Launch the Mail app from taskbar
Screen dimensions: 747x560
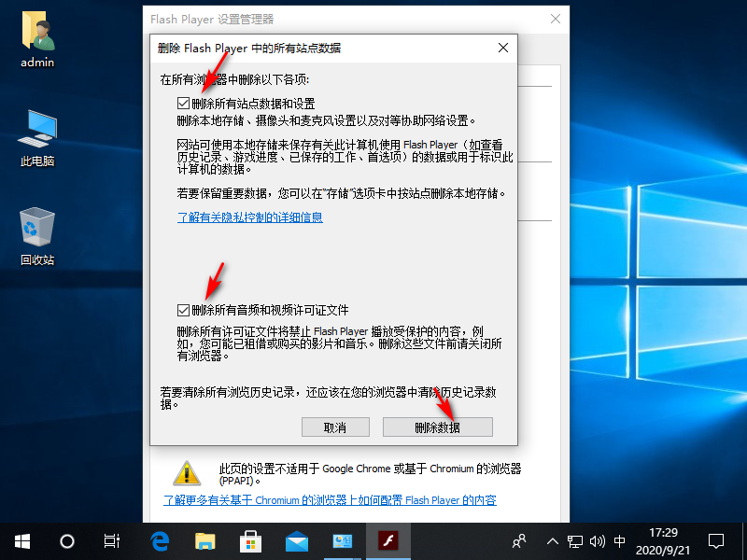pos(296,540)
